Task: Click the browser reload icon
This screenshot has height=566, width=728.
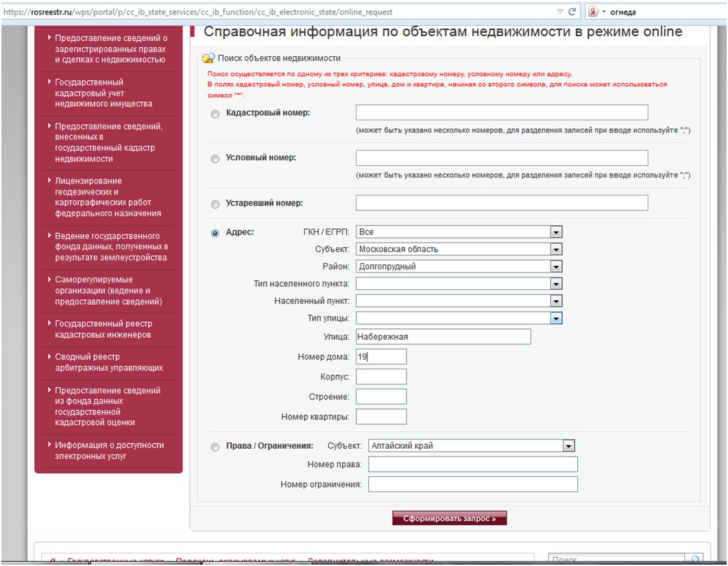Action: point(572,12)
